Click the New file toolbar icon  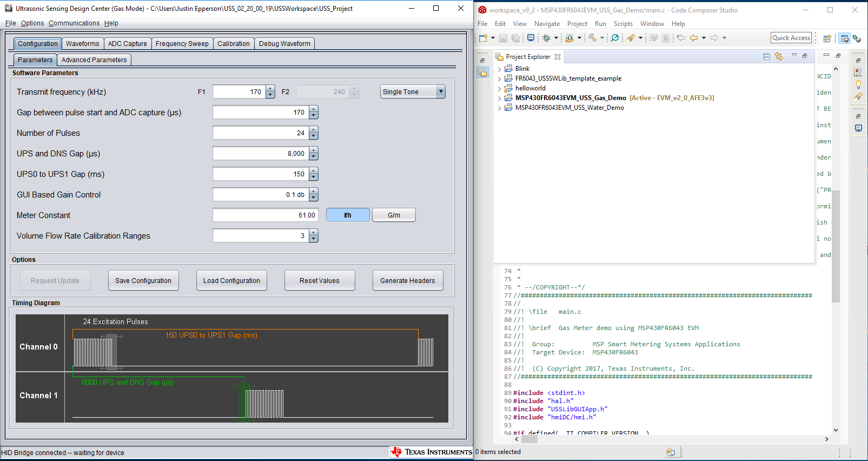tap(483, 38)
